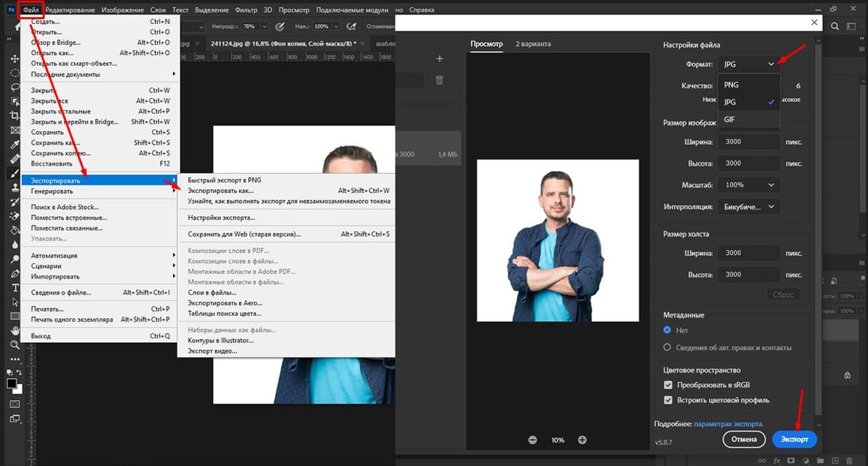Toggle 'Встроить цветовой профиль' checkbox
This screenshot has width=868, height=466.
point(668,400)
